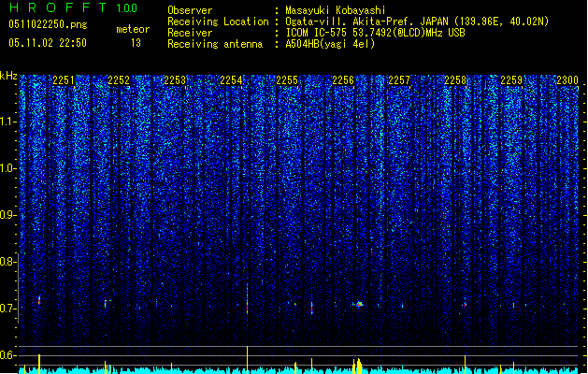Click the 'meteor' label

133,29
